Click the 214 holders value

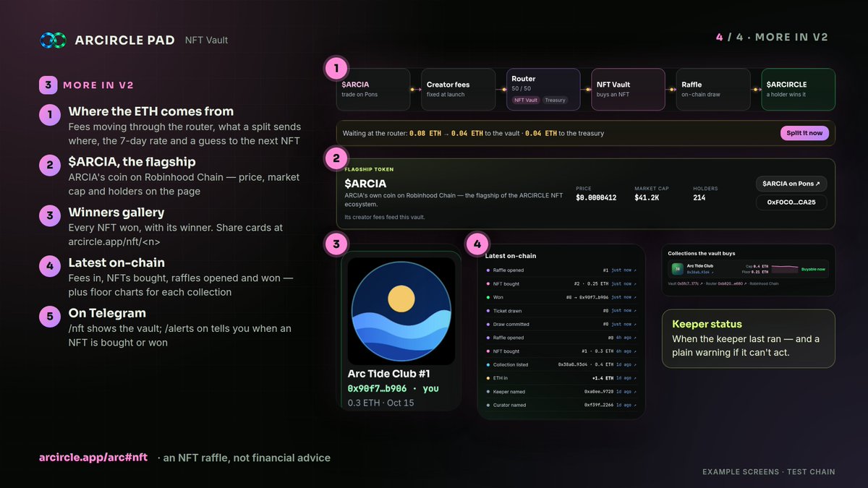(x=699, y=197)
